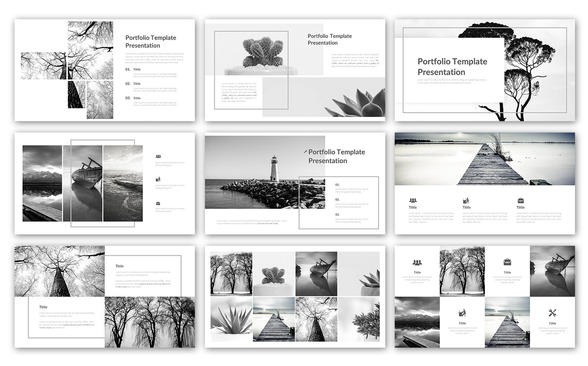The width and height of the screenshot is (588, 366).
Task: Click the '01. Tittle' item on first slide
Action: 133,70
